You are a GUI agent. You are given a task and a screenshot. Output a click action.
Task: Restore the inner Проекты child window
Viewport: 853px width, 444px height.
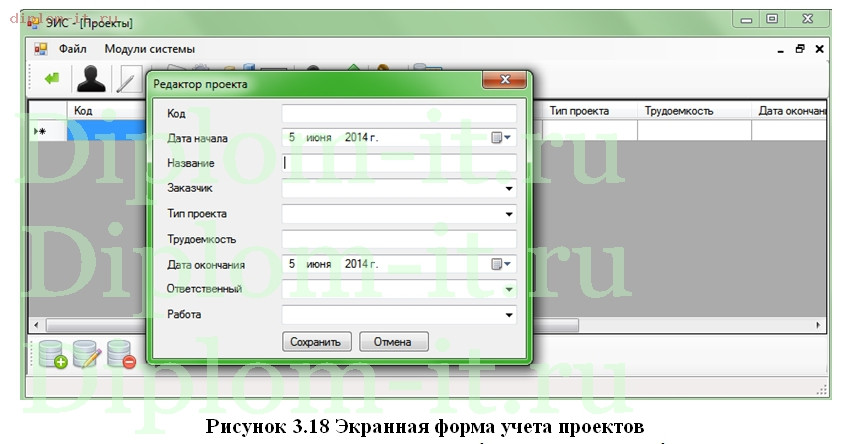tap(800, 49)
